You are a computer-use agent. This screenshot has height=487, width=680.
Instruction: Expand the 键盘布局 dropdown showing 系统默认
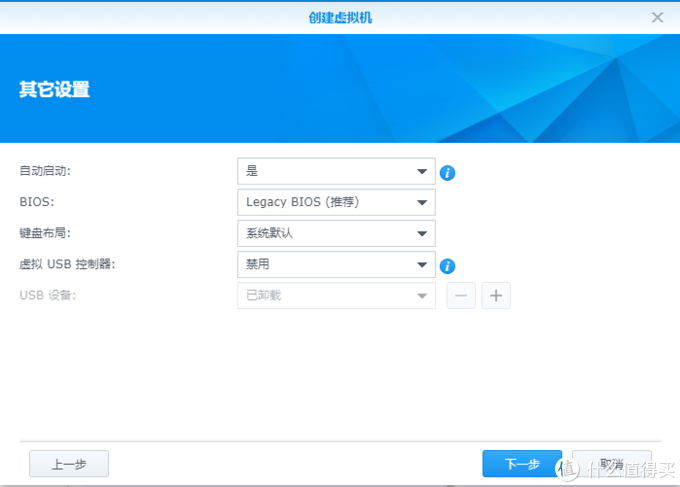click(336, 233)
